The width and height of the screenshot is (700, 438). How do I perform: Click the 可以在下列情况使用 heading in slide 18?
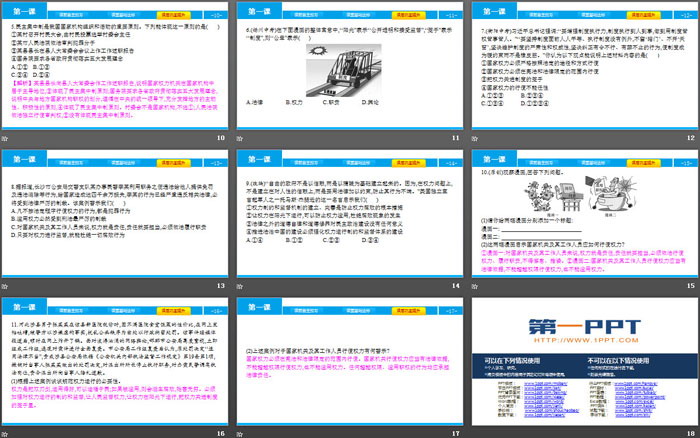512,360
